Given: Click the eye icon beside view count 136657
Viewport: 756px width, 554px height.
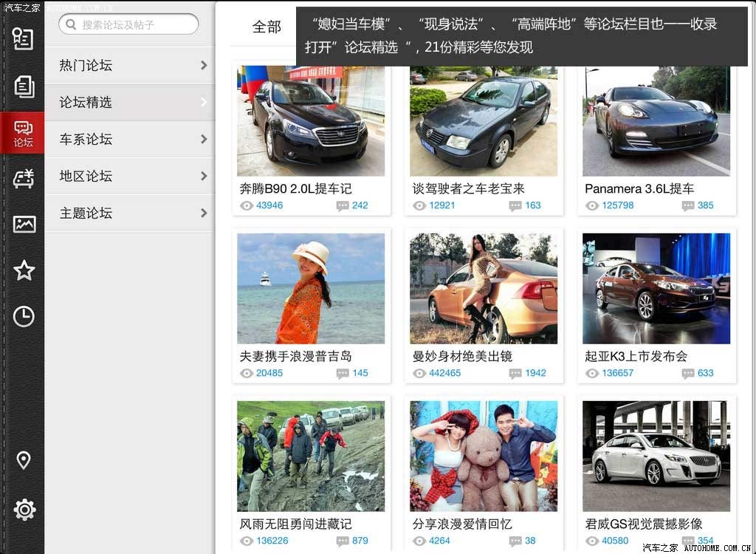Looking at the screenshot, I should click(591, 373).
